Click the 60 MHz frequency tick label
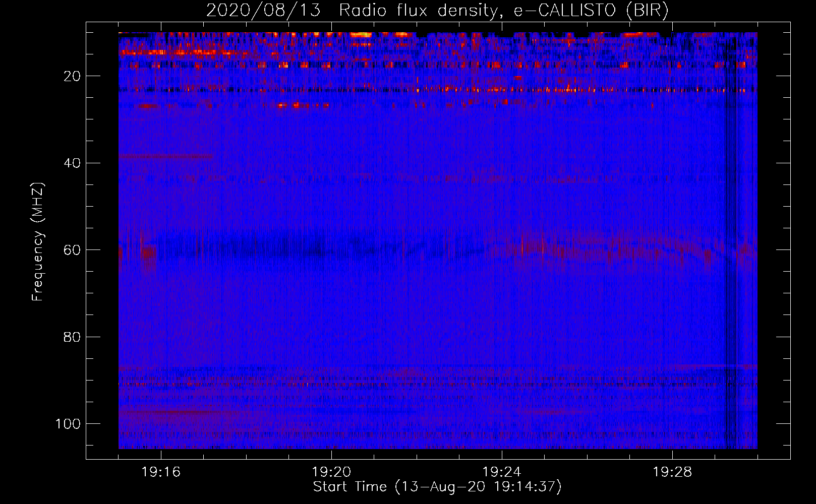 (x=73, y=250)
